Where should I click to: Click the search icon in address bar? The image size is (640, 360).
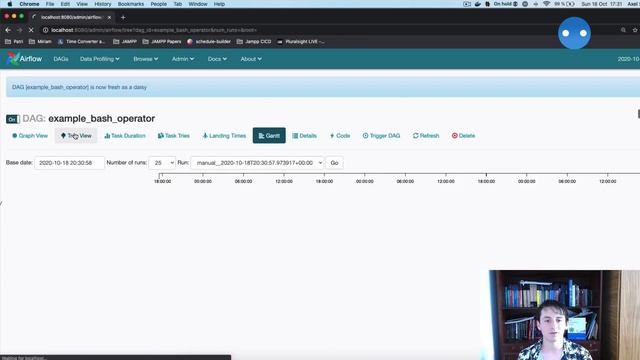(x=623, y=30)
